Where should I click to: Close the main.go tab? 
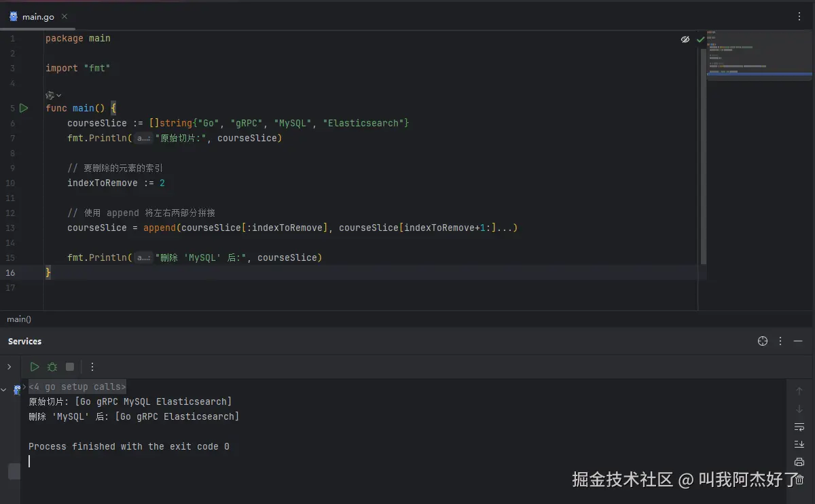[x=65, y=16]
